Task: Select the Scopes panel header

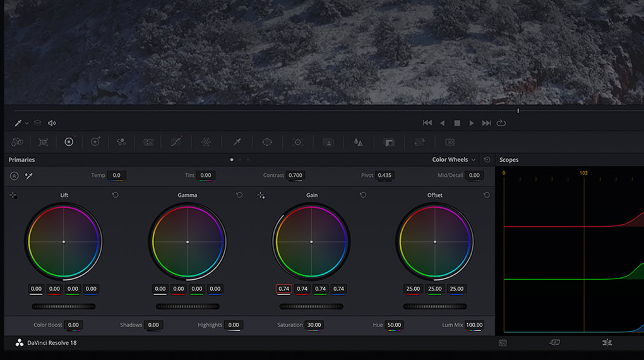Action: click(509, 160)
